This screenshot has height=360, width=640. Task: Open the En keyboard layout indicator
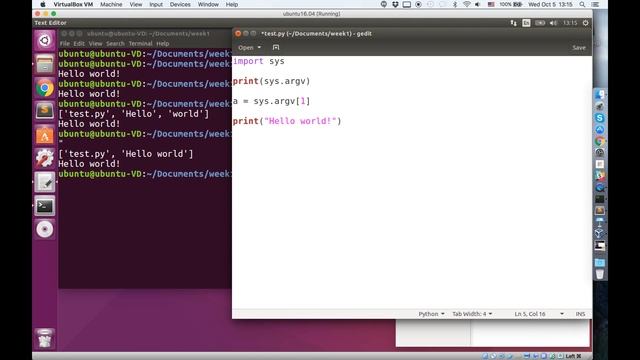click(526, 23)
